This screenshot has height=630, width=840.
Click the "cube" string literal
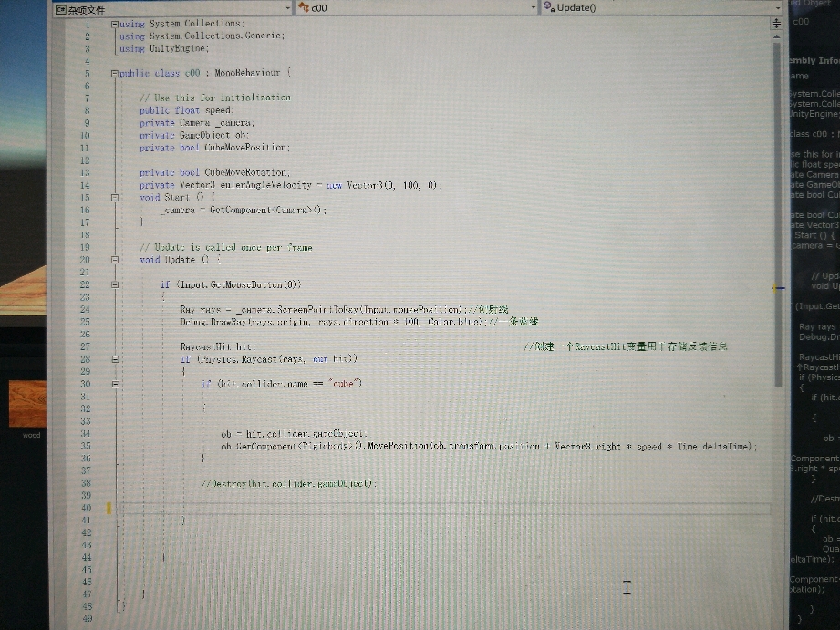(x=345, y=384)
